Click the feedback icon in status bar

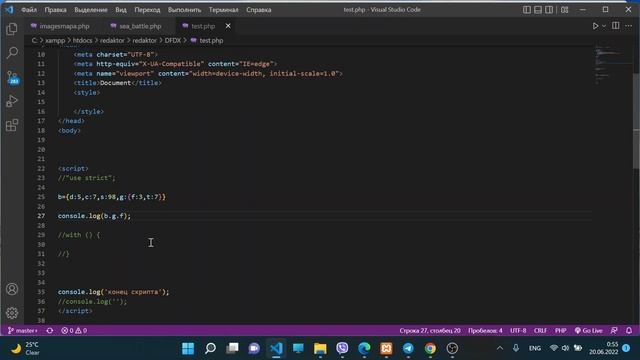614,330
